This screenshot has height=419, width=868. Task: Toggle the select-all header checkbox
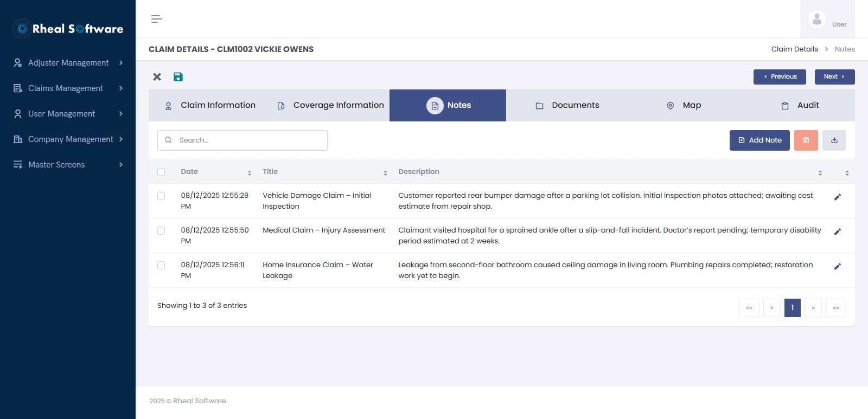point(161,172)
